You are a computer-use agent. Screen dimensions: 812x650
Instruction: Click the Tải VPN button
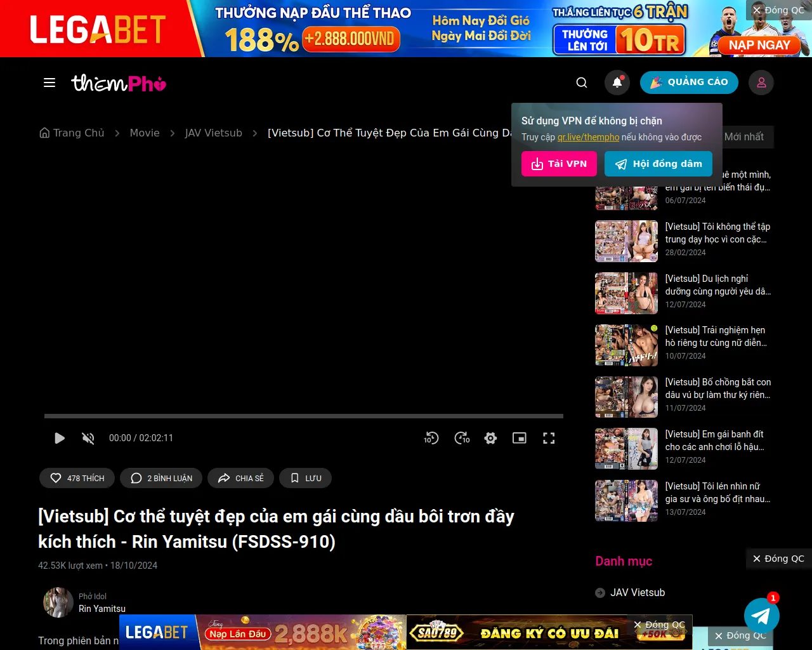559,164
